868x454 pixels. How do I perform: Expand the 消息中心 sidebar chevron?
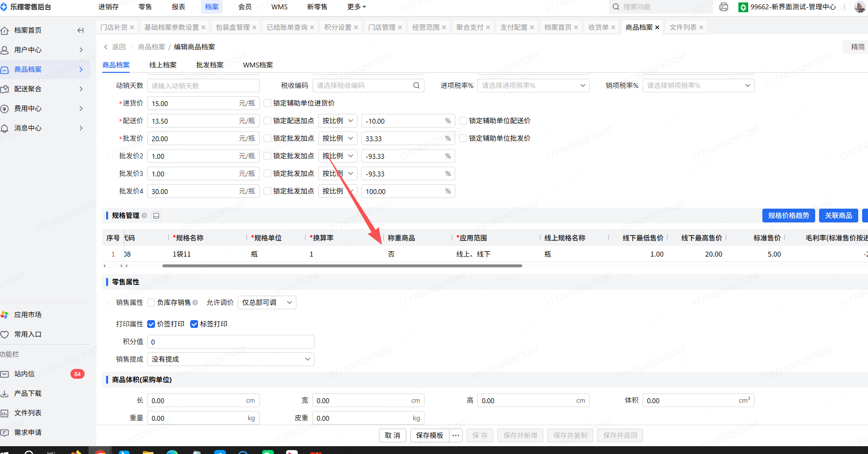(81, 128)
